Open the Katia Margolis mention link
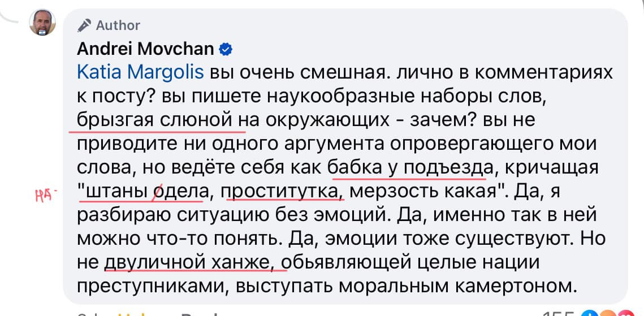 [x=140, y=73]
